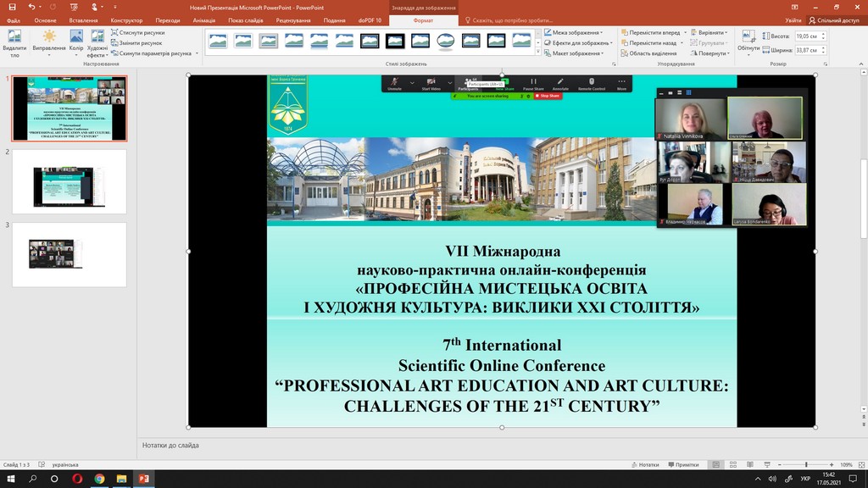Screen dimensions: 868x488
Task: Toggle the Примітки comments pane
Action: [683, 464]
